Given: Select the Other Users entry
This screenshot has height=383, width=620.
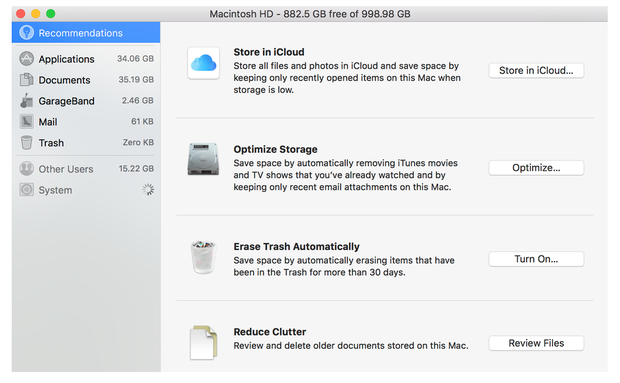Looking at the screenshot, I should (86, 169).
